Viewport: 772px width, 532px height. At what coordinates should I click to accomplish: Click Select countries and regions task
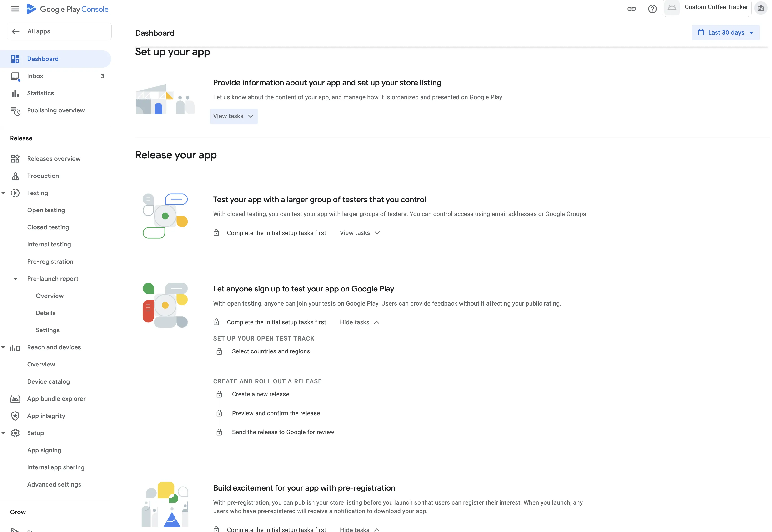(271, 351)
